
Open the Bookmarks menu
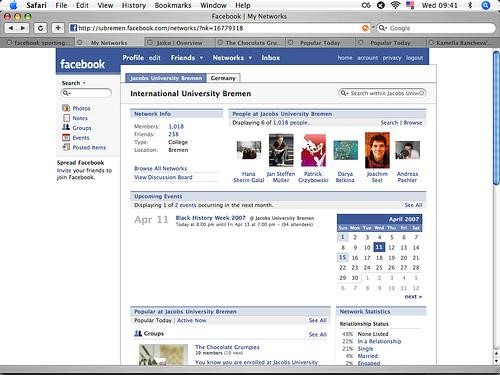(x=173, y=5)
